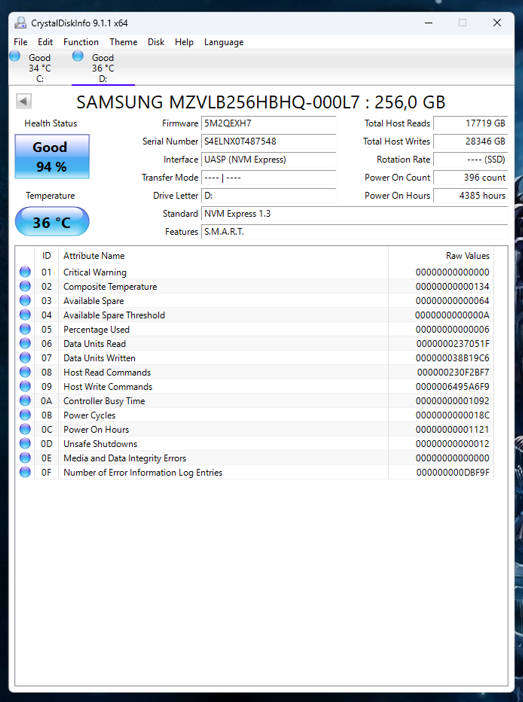The image size is (523, 702).
Task: Click status orb for Media and Data Integrity Errors
Action: [x=25, y=458]
